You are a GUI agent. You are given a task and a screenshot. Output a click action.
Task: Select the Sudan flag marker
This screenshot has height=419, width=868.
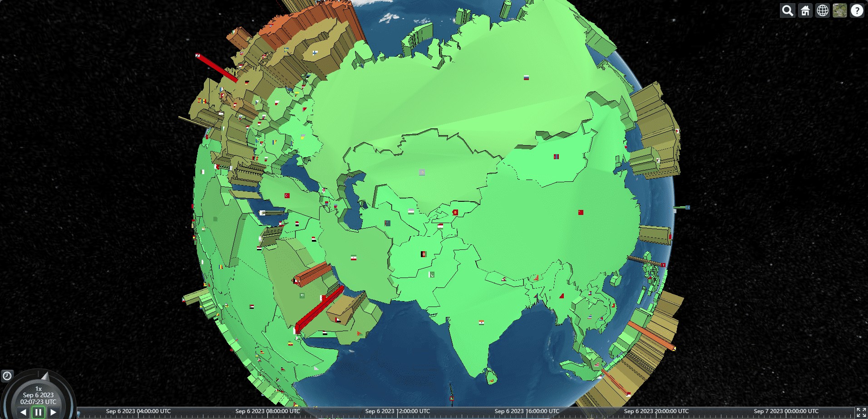(x=252, y=307)
